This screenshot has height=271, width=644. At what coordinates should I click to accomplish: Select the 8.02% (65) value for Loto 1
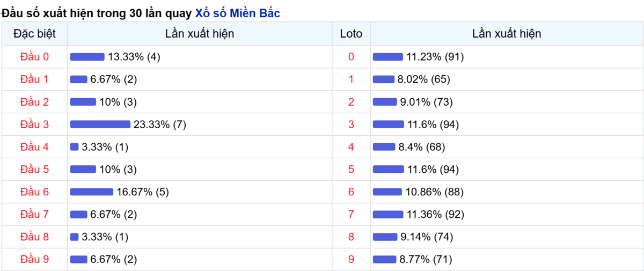click(423, 79)
